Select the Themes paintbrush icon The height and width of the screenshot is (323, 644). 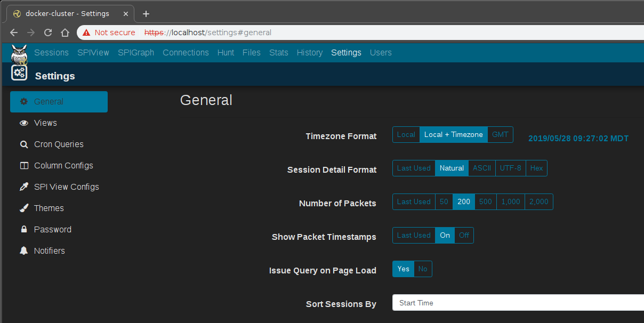[23, 208]
